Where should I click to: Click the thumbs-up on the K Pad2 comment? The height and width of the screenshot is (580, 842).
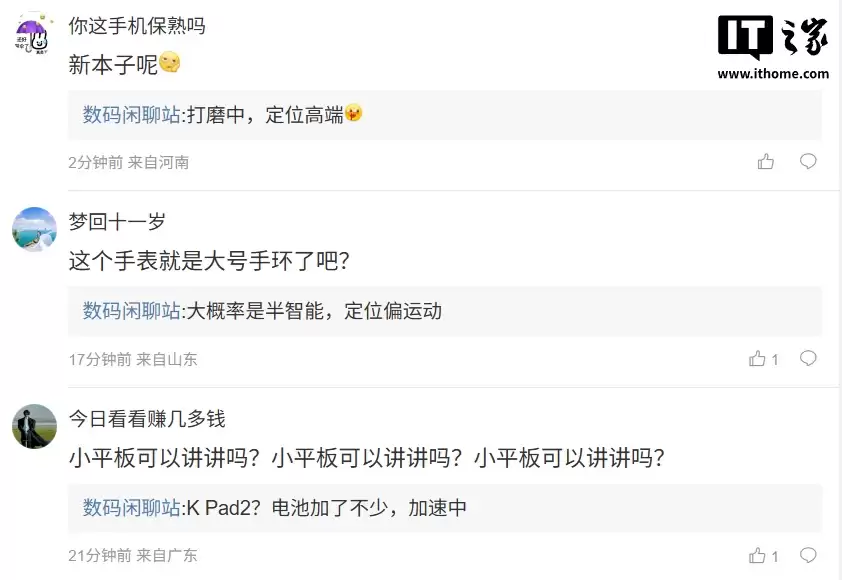pos(757,555)
